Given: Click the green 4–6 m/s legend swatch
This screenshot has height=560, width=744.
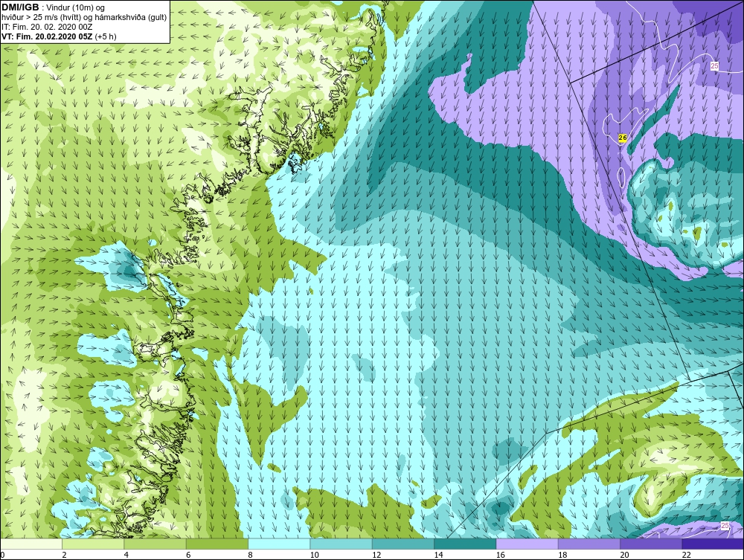Looking at the screenshot, I should (x=155, y=544).
